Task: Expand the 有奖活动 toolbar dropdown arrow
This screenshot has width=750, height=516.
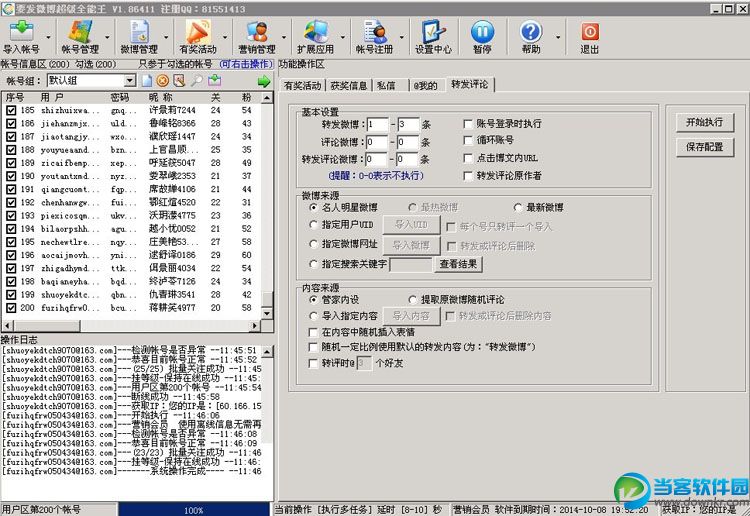Action: click(225, 37)
